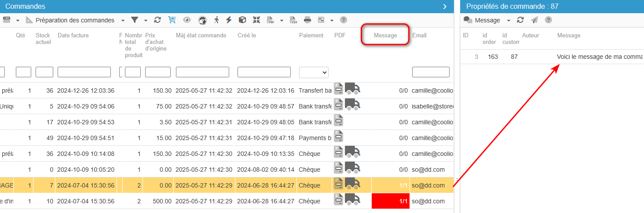Click the blue shopping cart icon

[x=172, y=20]
